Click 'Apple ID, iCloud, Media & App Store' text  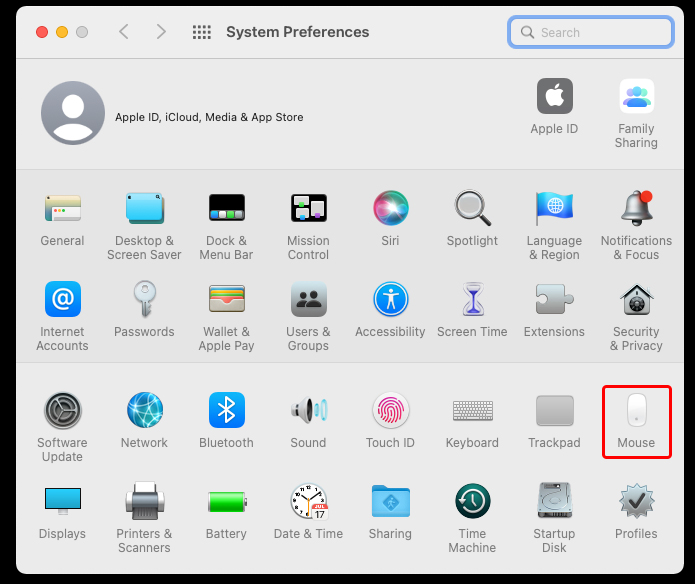[209, 117]
